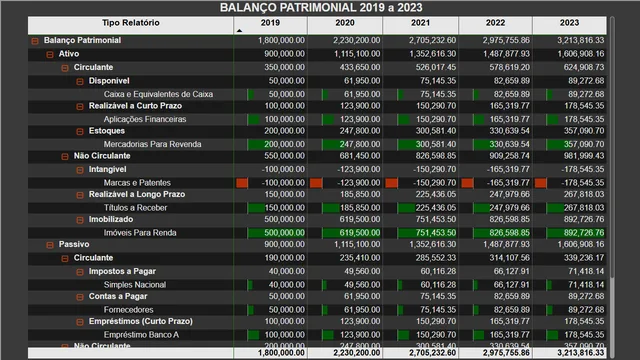Image resolution: width=640 pixels, height=360 pixels.
Task: Click the 2021 value 75,145.35 for Caixa e Equivalentes
Action: tap(438, 94)
